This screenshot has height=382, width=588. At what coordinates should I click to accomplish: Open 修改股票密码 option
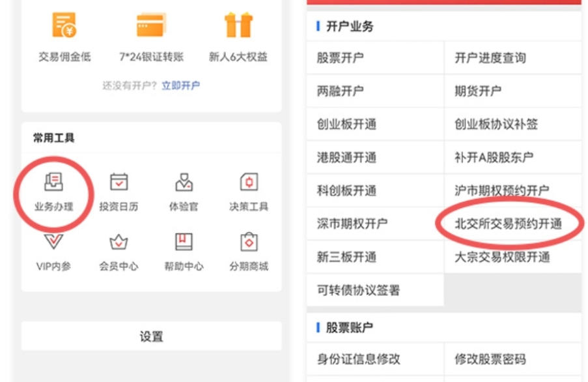click(490, 359)
